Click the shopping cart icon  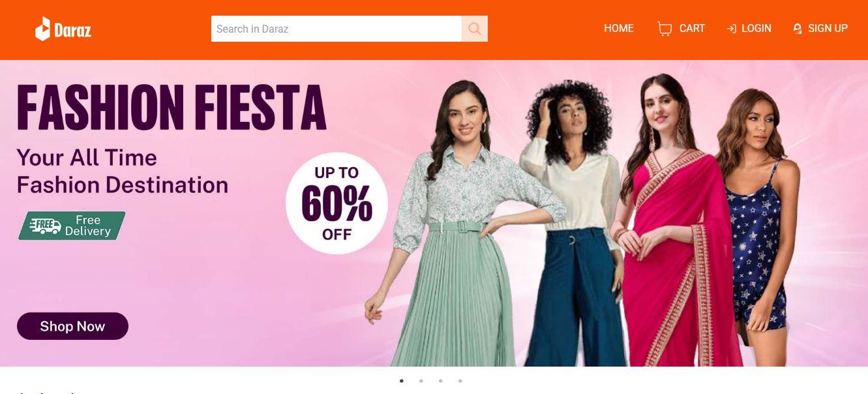[x=665, y=29]
